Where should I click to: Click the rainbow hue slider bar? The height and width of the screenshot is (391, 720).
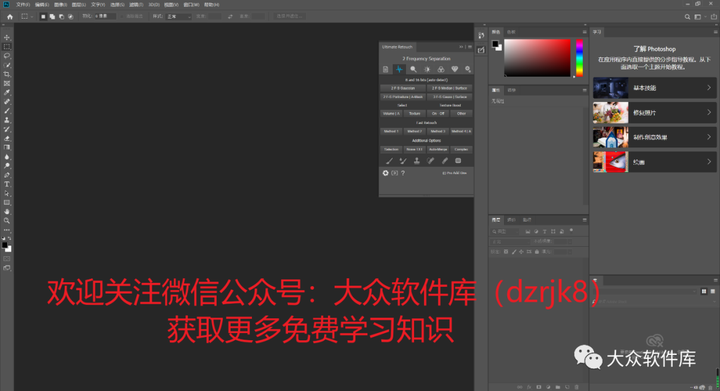click(x=579, y=58)
